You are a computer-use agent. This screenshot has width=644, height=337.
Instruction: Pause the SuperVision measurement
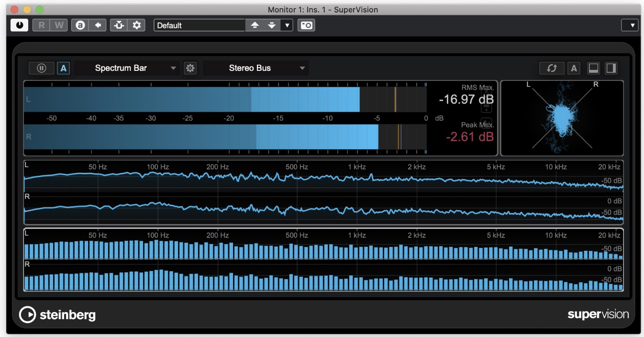click(42, 68)
